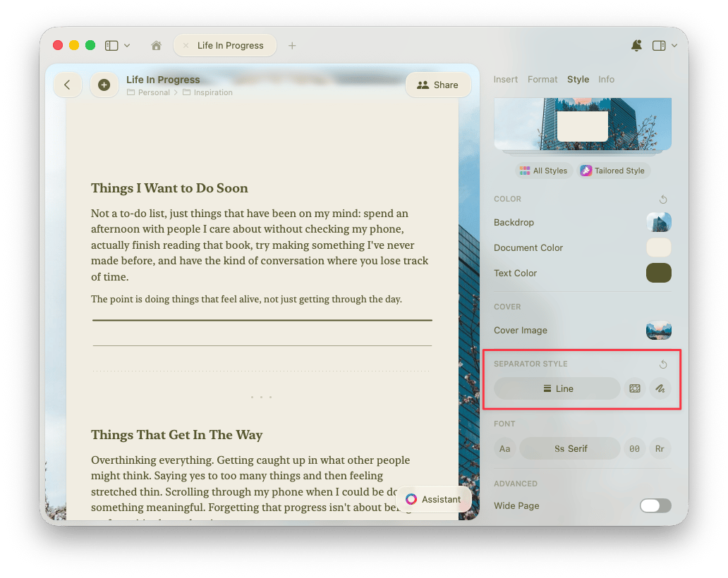The image size is (728, 578).
Task: Click the Life In Progress document title
Action: coord(163,80)
